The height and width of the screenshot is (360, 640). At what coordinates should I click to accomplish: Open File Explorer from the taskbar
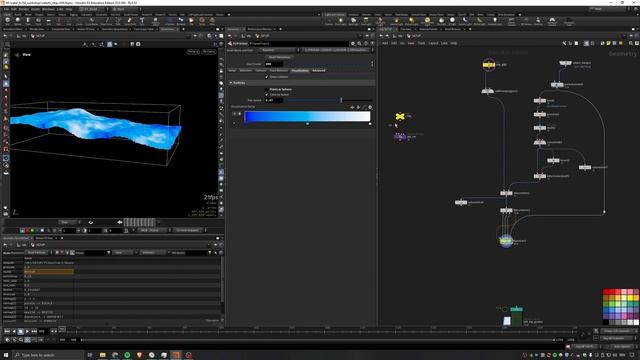(102, 355)
